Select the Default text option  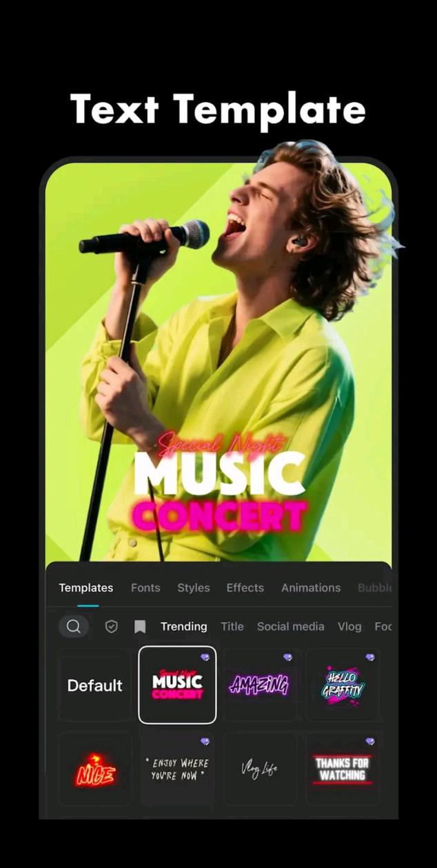coord(94,685)
